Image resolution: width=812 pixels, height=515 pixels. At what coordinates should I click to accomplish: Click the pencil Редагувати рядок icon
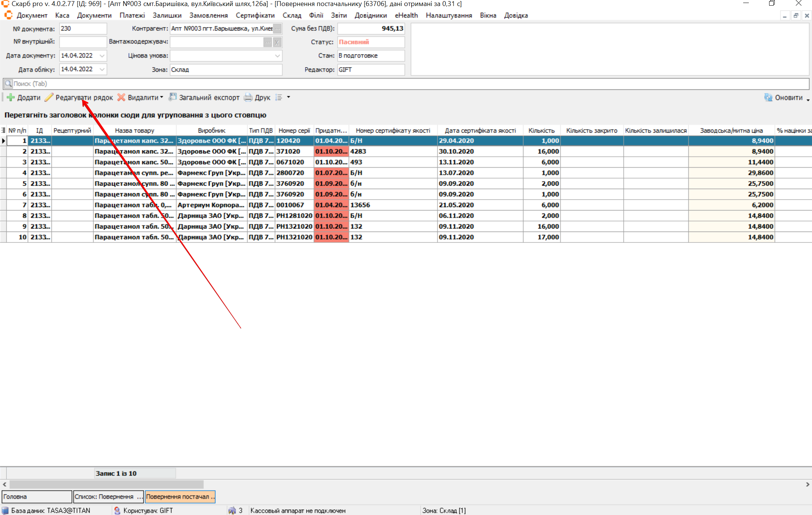coord(49,97)
